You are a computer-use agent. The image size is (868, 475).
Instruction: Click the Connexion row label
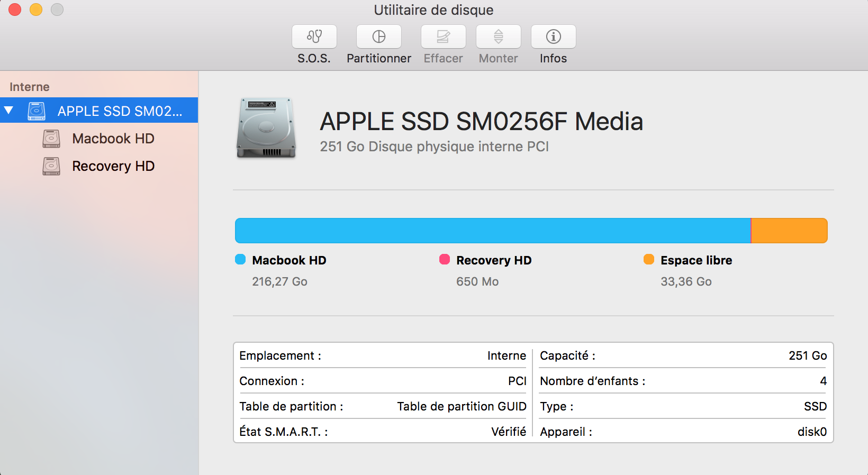coord(272,381)
